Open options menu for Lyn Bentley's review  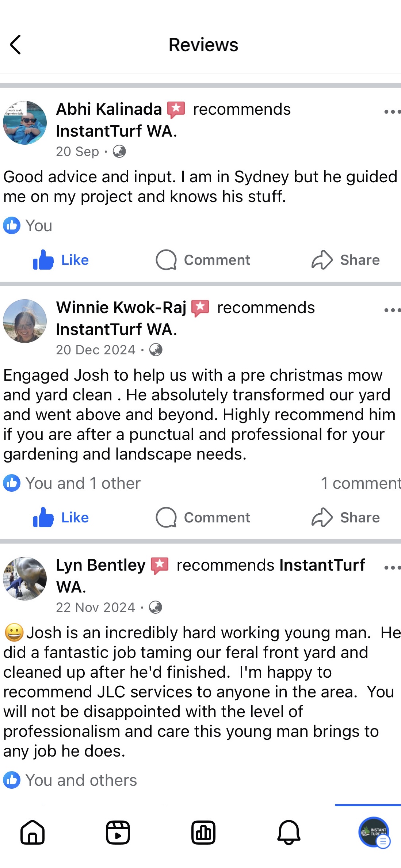pyautogui.click(x=392, y=568)
